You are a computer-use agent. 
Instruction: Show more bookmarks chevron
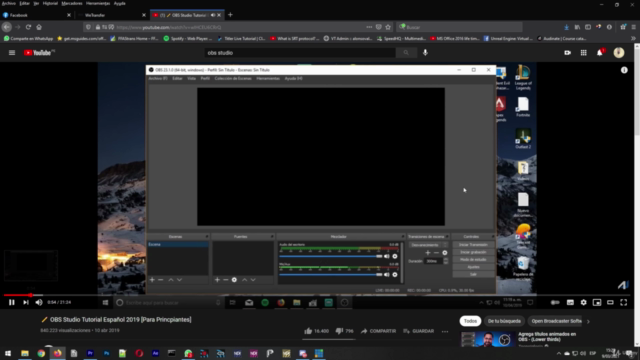[633, 38]
